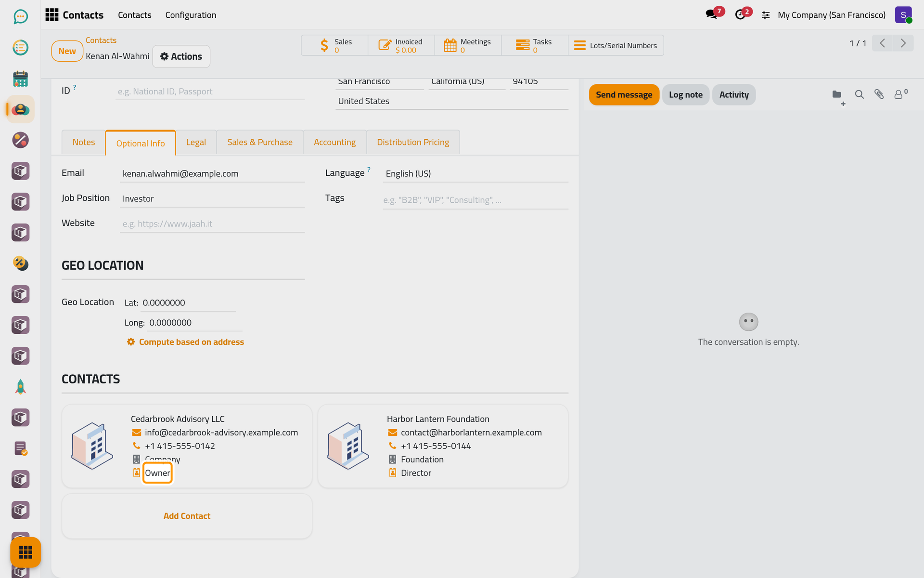Click the Contacts app icon in sidebar
Image resolution: width=924 pixels, height=578 pixels.
(20, 109)
